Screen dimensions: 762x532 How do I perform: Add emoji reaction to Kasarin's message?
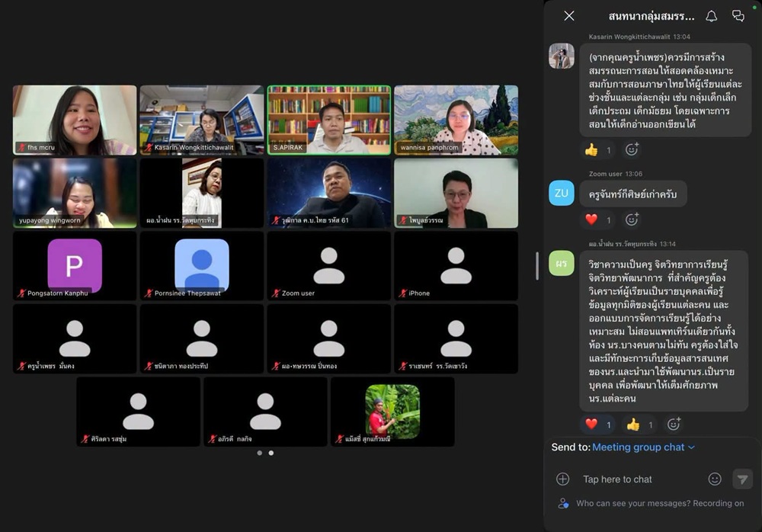632,149
